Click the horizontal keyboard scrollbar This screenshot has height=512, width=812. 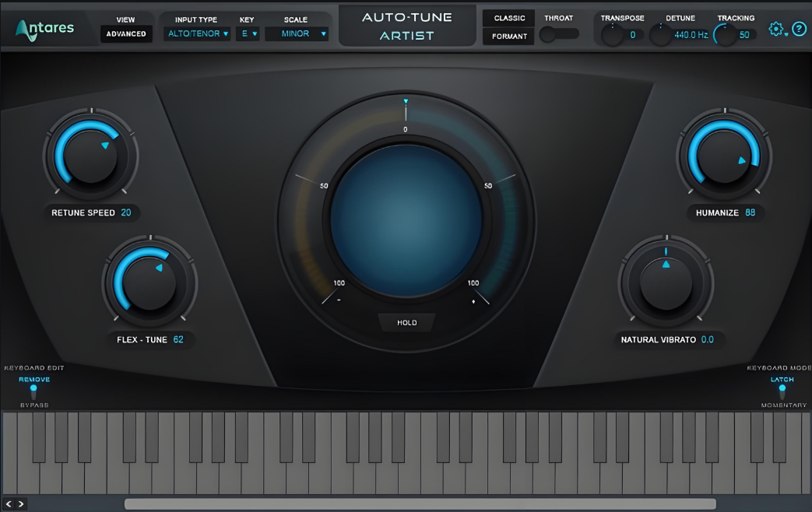[420, 503]
